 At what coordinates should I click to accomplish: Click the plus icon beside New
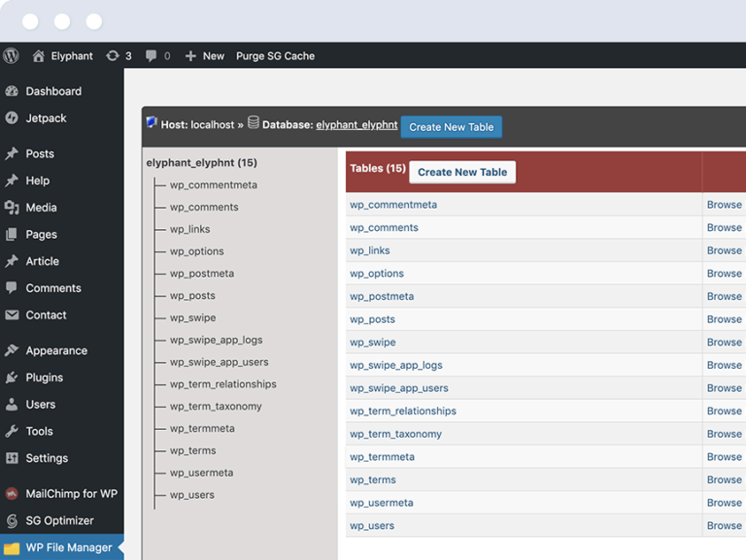[190, 56]
